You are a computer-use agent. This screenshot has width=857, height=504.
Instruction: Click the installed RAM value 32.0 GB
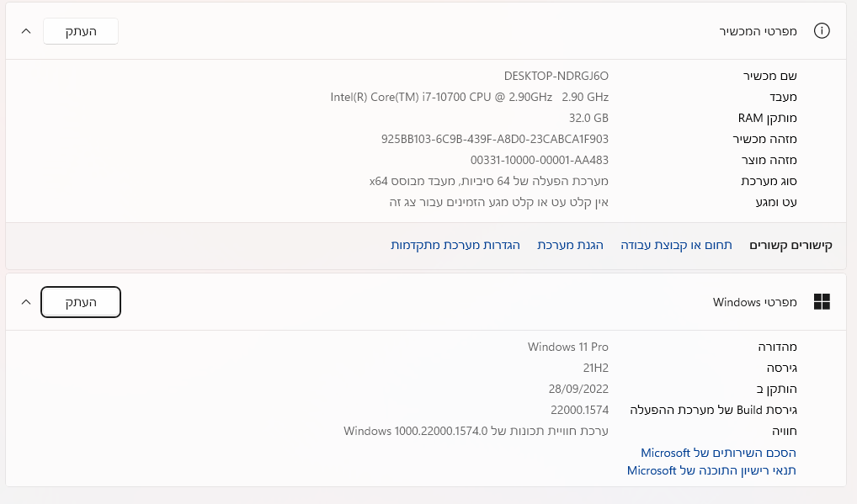point(588,118)
